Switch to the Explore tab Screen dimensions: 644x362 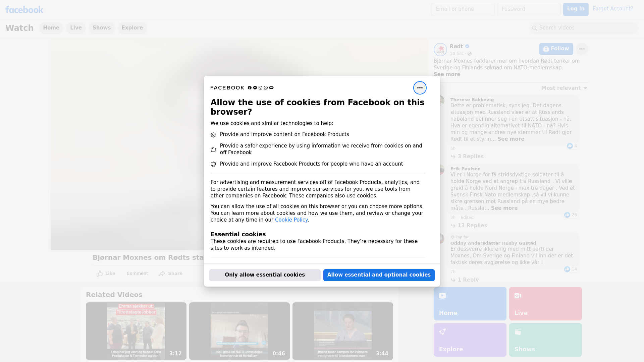tap(132, 28)
